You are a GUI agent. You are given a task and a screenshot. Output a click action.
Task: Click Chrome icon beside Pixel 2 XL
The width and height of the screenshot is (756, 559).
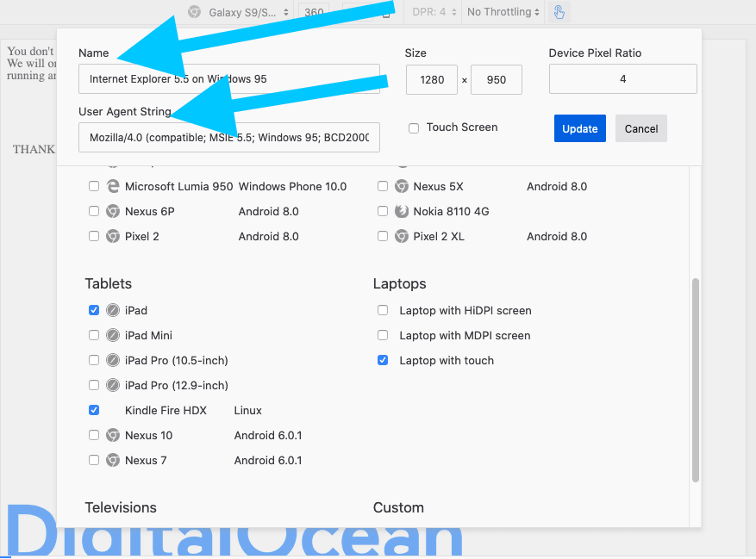click(x=401, y=237)
